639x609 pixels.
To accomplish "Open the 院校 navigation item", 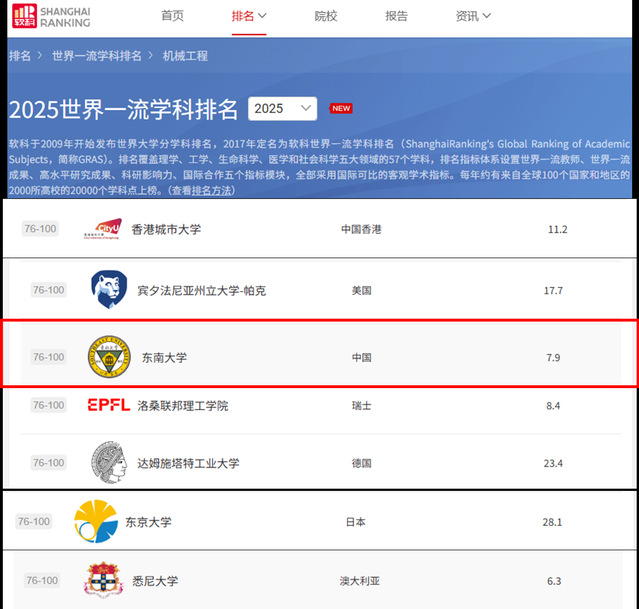I will pos(326,16).
